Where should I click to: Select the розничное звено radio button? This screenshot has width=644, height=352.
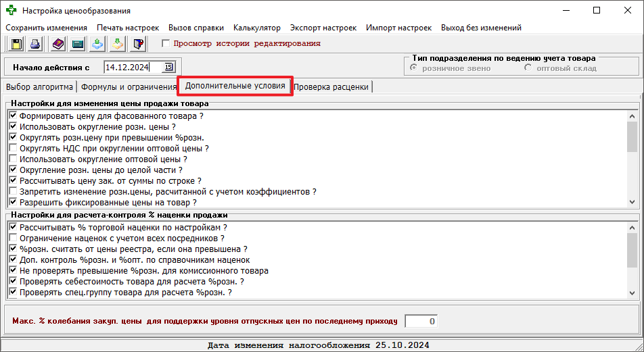click(414, 68)
